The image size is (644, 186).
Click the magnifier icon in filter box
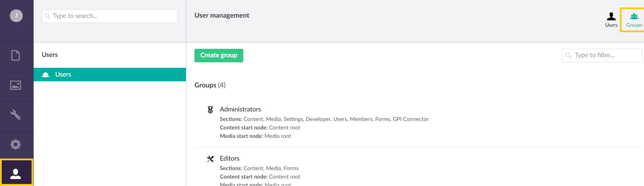tap(568, 55)
